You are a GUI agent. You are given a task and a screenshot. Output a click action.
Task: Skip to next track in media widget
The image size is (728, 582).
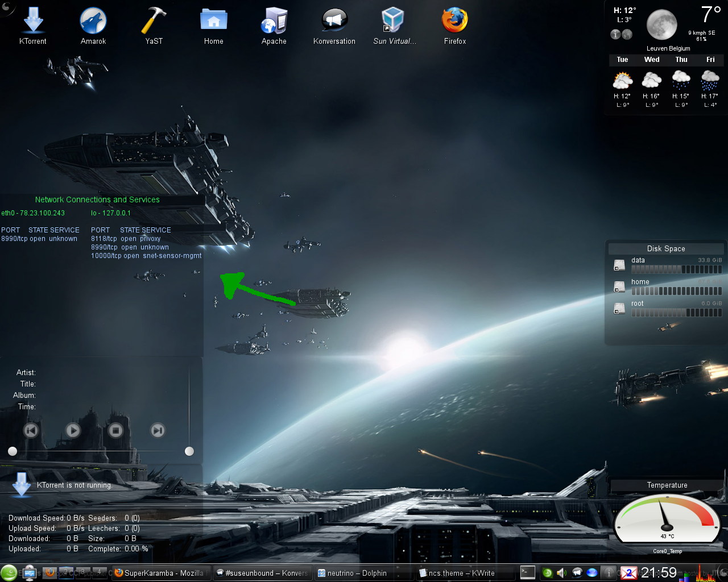(x=158, y=430)
